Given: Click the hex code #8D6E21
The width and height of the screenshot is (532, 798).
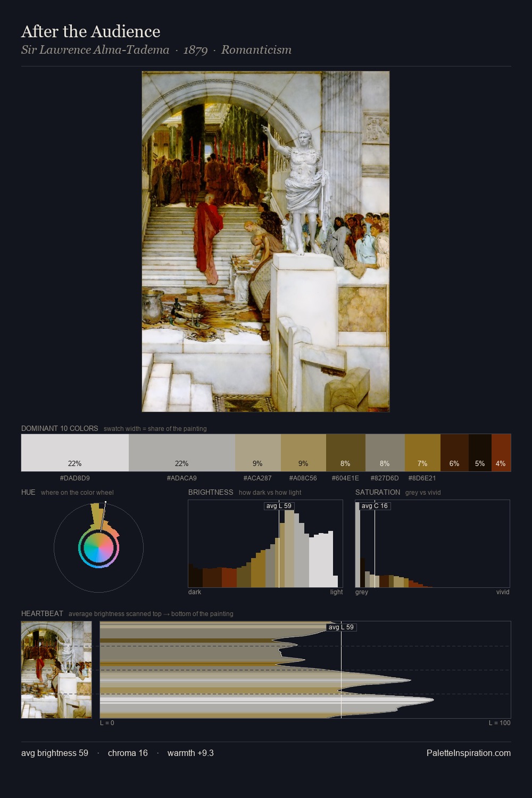Looking at the screenshot, I should [422, 478].
